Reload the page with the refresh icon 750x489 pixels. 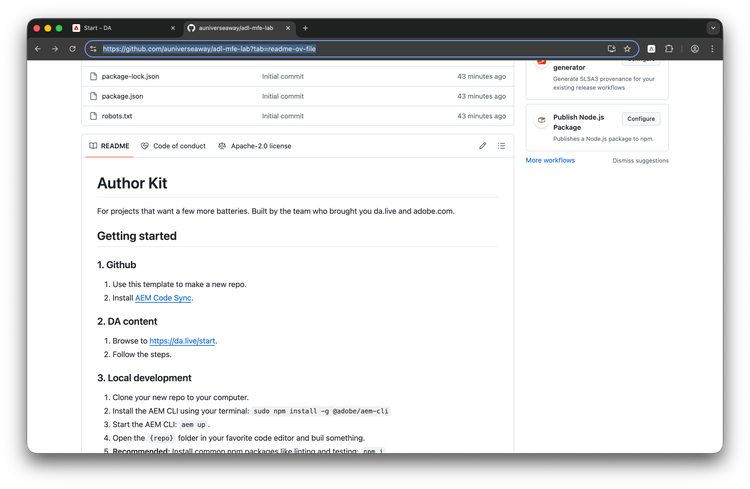pyautogui.click(x=72, y=48)
